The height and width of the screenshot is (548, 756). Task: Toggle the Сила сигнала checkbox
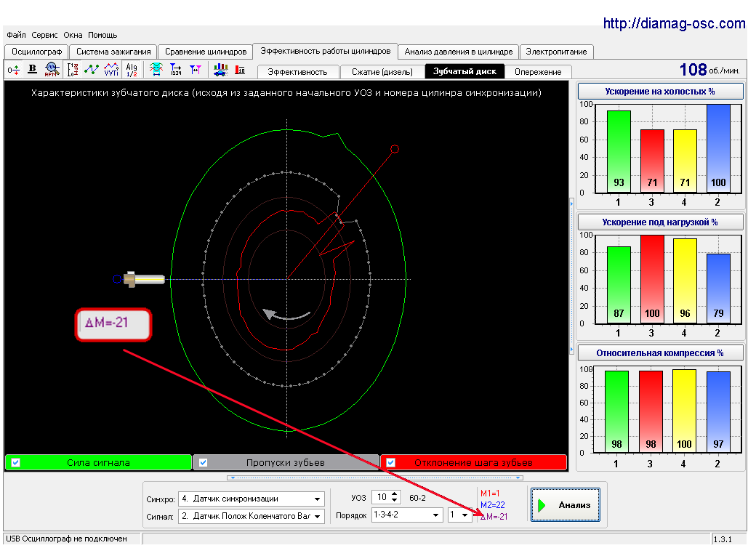15,463
